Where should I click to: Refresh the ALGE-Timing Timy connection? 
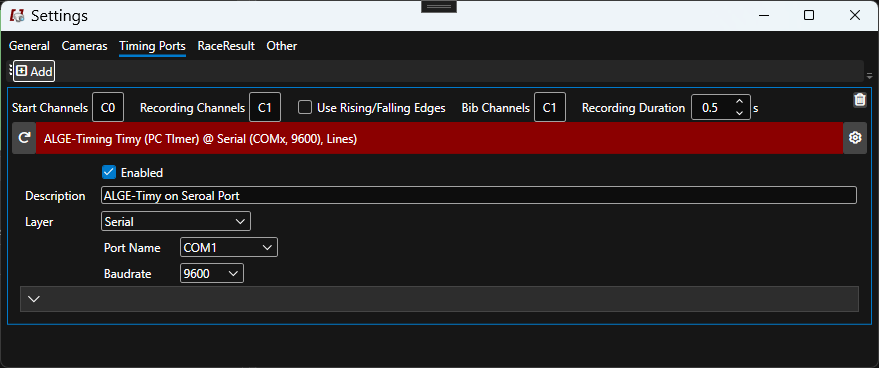pyautogui.click(x=24, y=137)
